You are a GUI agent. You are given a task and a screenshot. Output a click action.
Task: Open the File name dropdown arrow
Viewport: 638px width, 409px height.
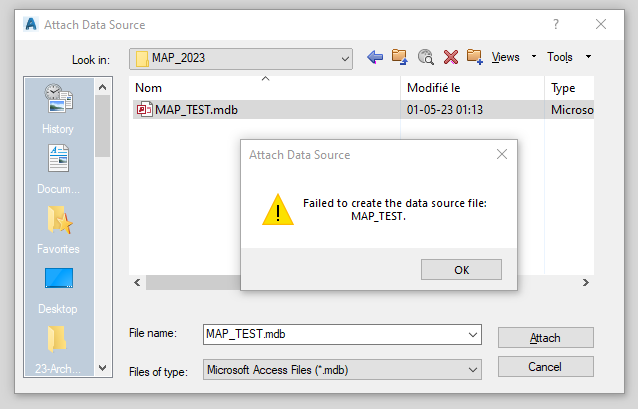pyautogui.click(x=472, y=335)
